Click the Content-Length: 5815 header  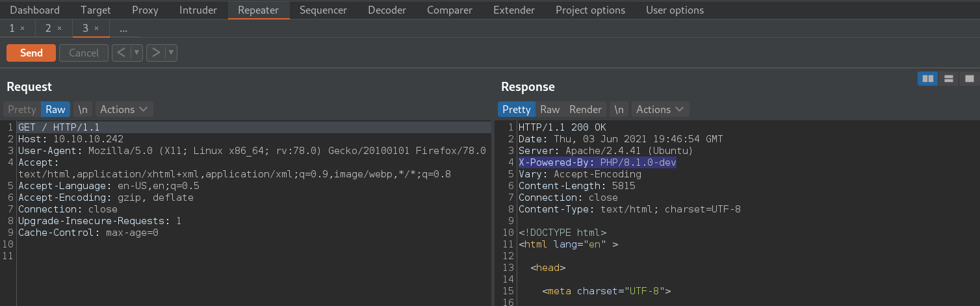click(577, 186)
